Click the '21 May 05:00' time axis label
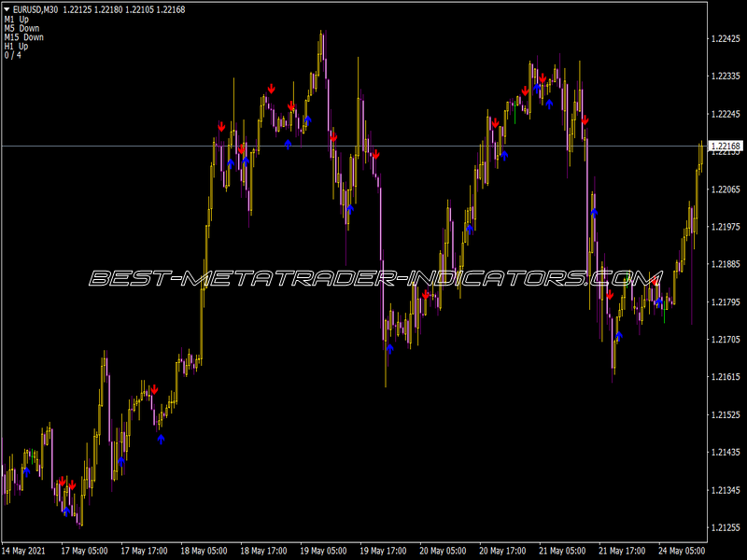Screen dimensions: 747x560 coord(562,551)
